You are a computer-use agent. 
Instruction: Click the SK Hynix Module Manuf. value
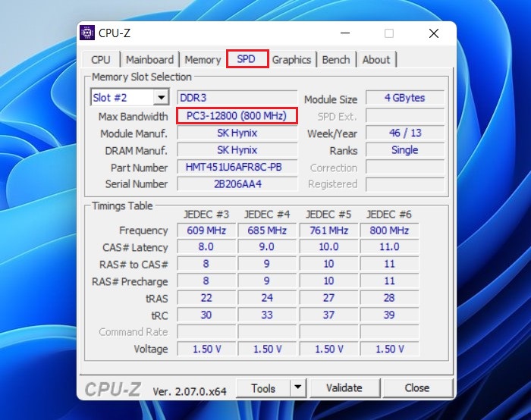(x=237, y=133)
